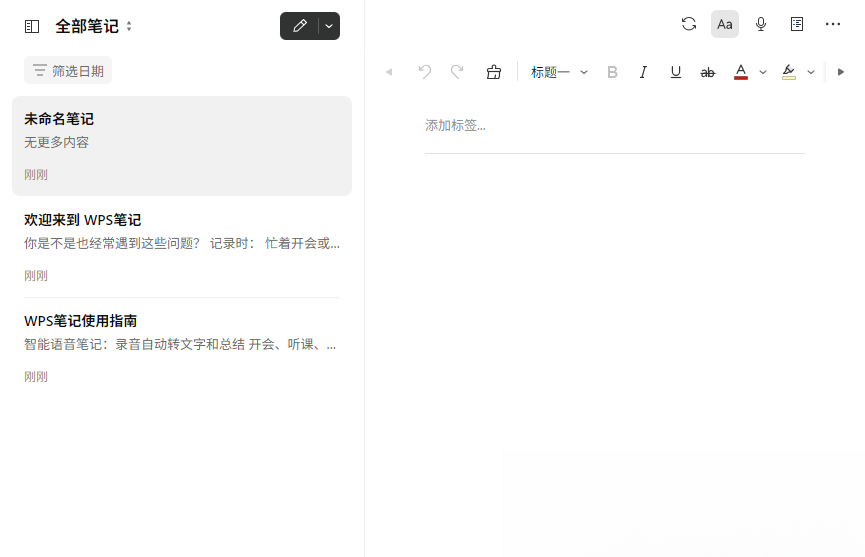
Task: Start voice recording with microphone icon
Action: (761, 24)
